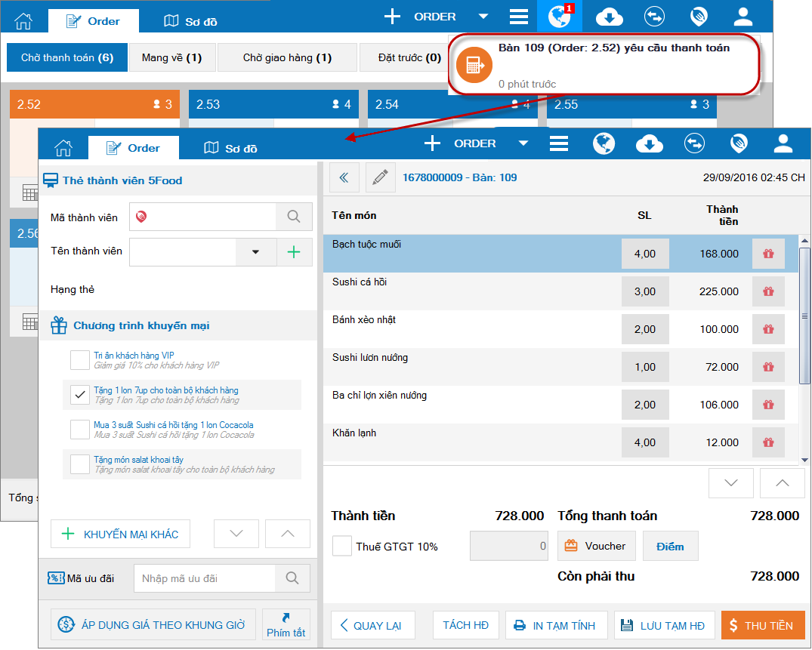Enable Tri ân khách hàng VIP promotion
This screenshot has width=812, height=650.
(x=80, y=359)
